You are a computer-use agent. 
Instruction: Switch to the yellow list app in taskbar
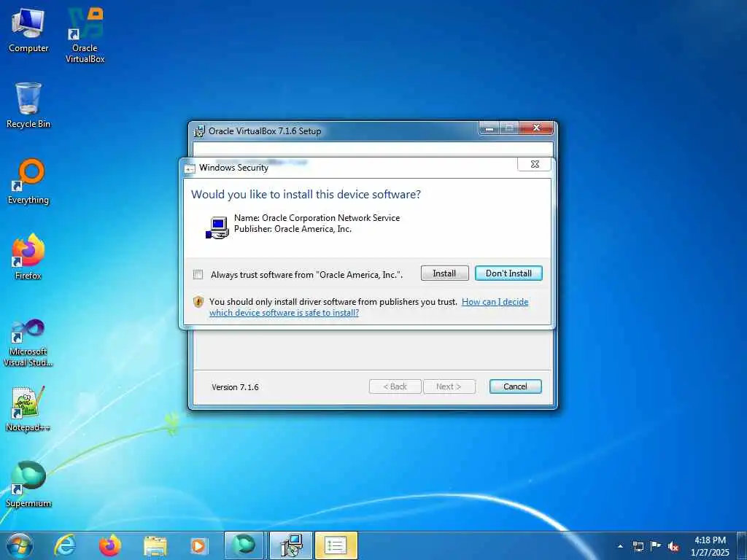coord(336,545)
